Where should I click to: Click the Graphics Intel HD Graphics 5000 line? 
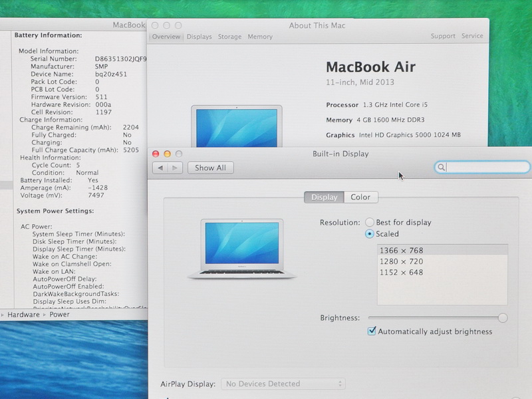click(x=393, y=135)
